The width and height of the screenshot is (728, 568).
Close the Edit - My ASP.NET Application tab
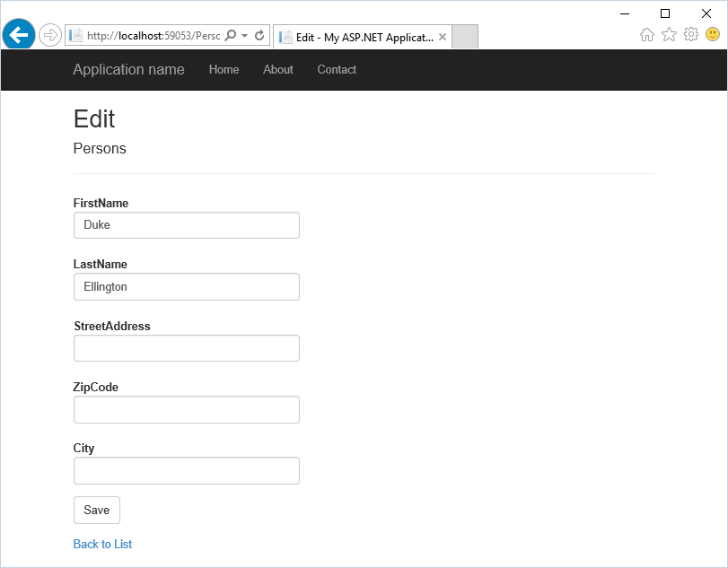point(443,37)
